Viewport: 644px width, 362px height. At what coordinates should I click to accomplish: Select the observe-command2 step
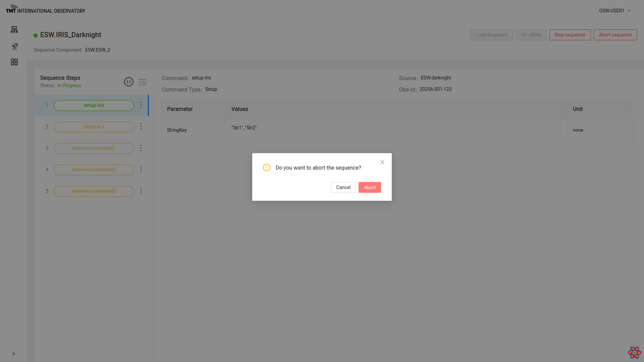tap(94, 170)
